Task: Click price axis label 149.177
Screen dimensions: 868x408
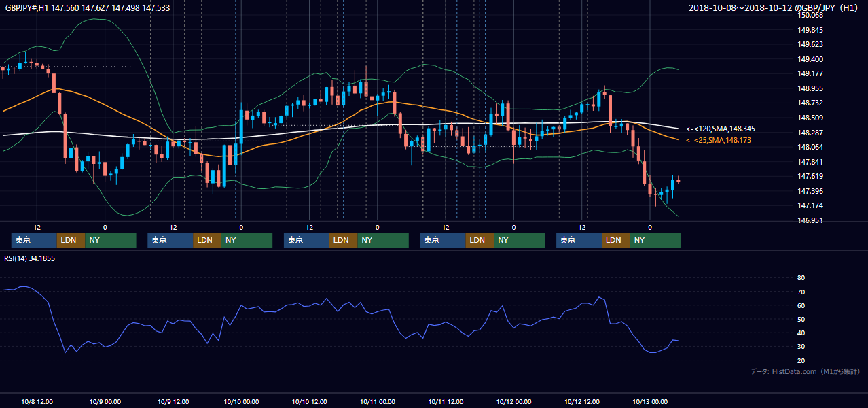Action: (x=810, y=74)
